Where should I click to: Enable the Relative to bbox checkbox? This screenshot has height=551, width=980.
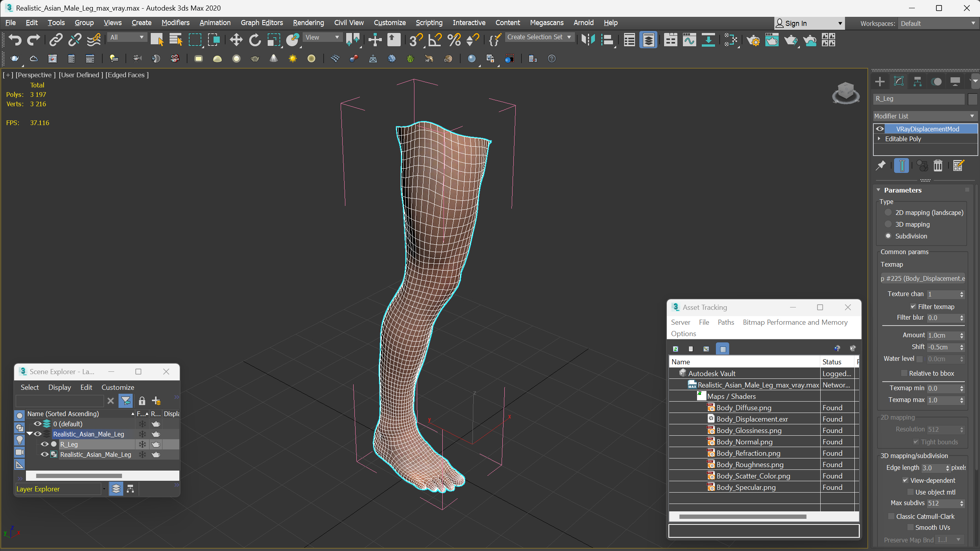click(x=904, y=373)
